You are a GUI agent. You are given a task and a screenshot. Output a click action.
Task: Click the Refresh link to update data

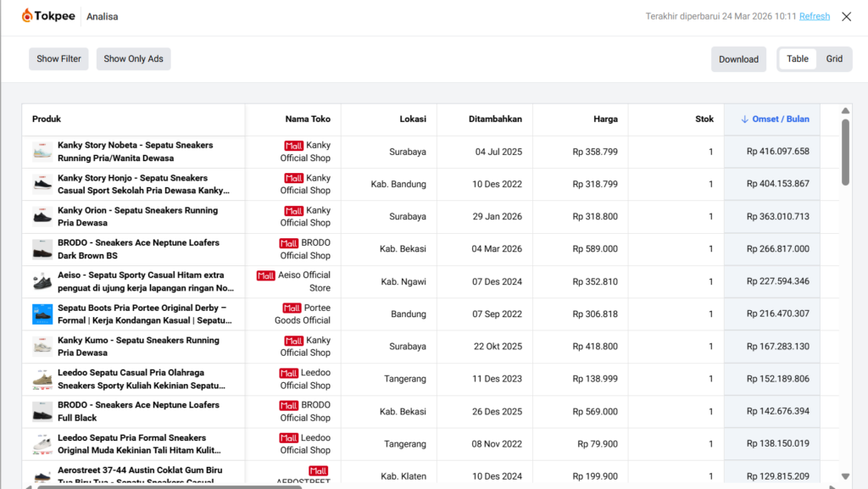click(x=815, y=15)
